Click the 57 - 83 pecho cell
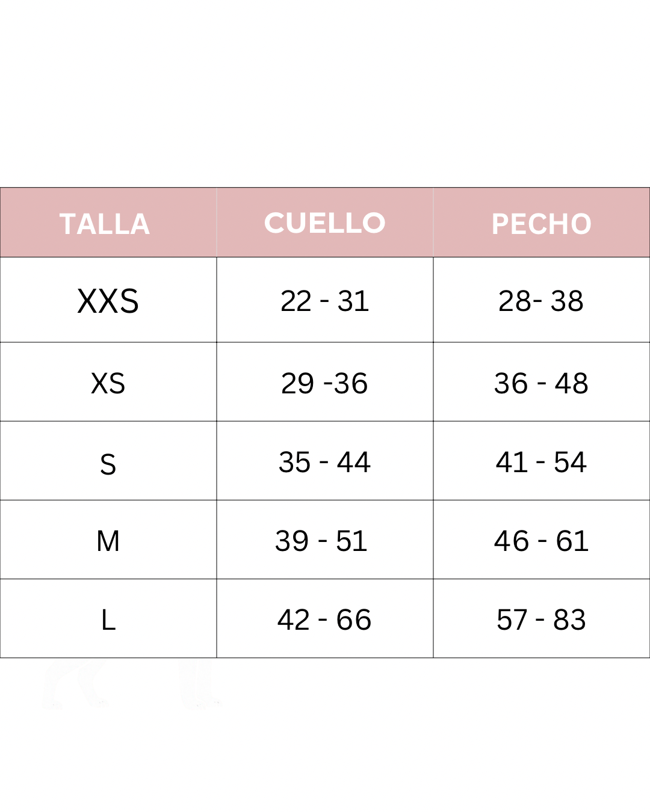Image resolution: width=650 pixels, height=812 pixels. (x=541, y=620)
